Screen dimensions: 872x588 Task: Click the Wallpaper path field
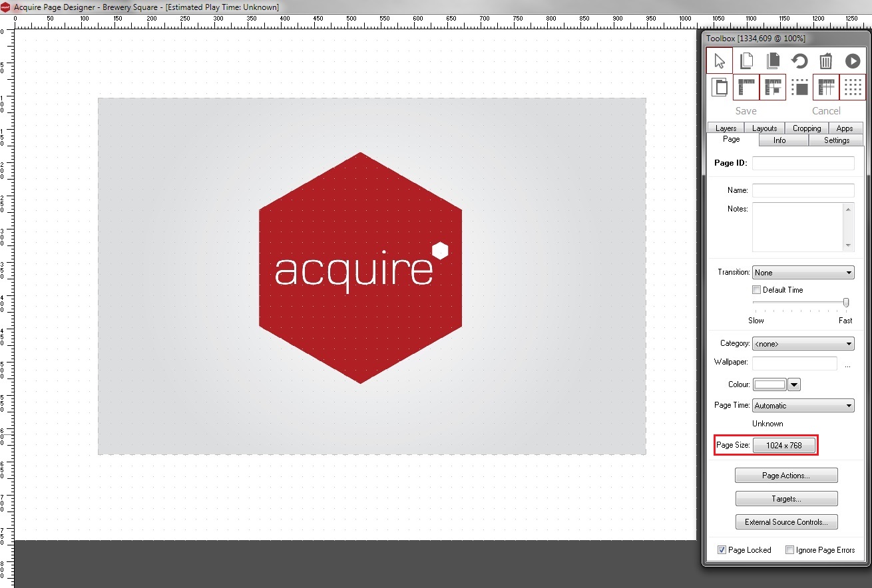coord(795,363)
